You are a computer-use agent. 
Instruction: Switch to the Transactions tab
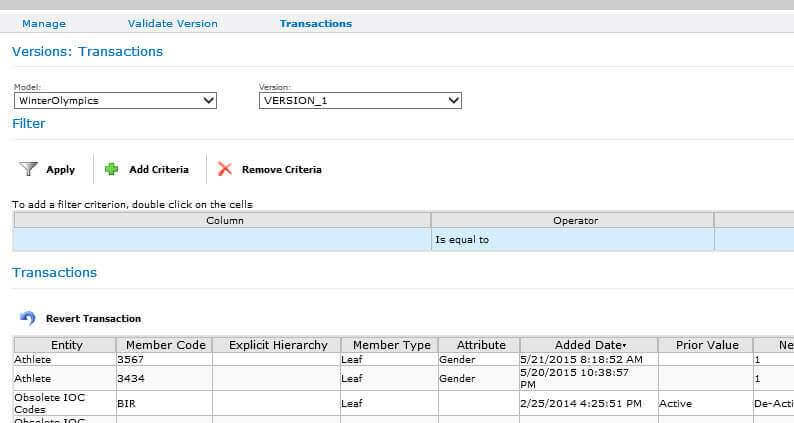(316, 24)
